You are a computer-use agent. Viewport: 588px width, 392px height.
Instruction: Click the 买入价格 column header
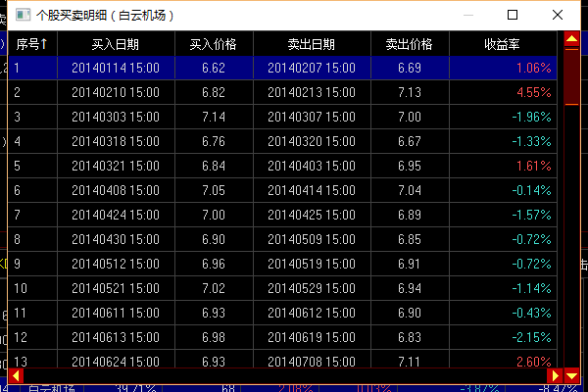[213, 44]
